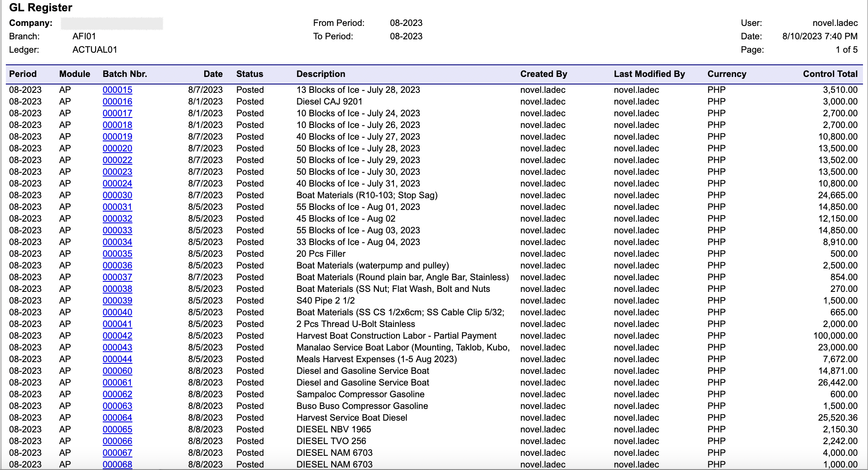Click the Last Modified By header

click(649, 74)
